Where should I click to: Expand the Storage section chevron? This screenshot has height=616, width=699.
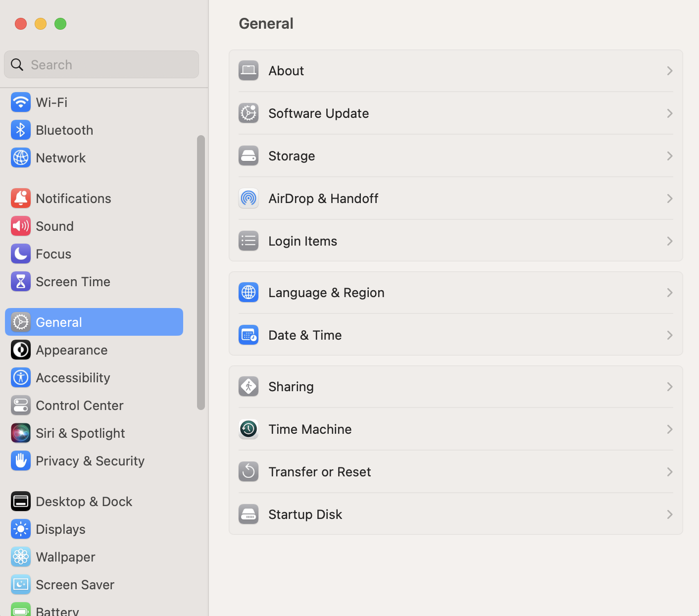pyautogui.click(x=670, y=155)
